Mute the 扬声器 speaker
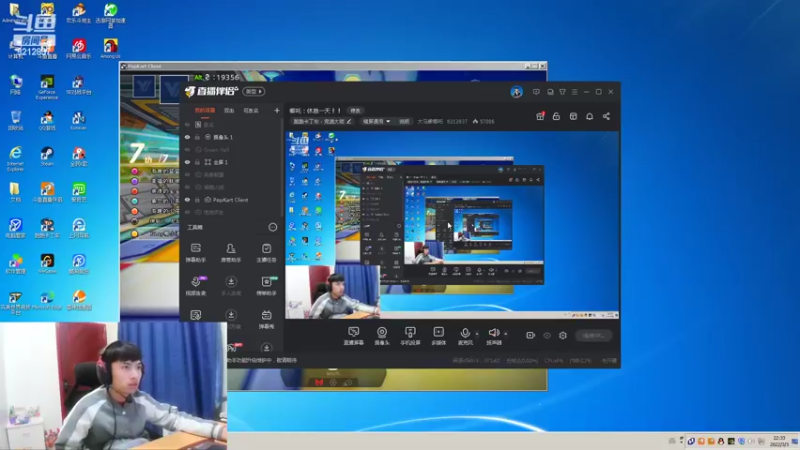The width and height of the screenshot is (800, 450). pos(493,336)
